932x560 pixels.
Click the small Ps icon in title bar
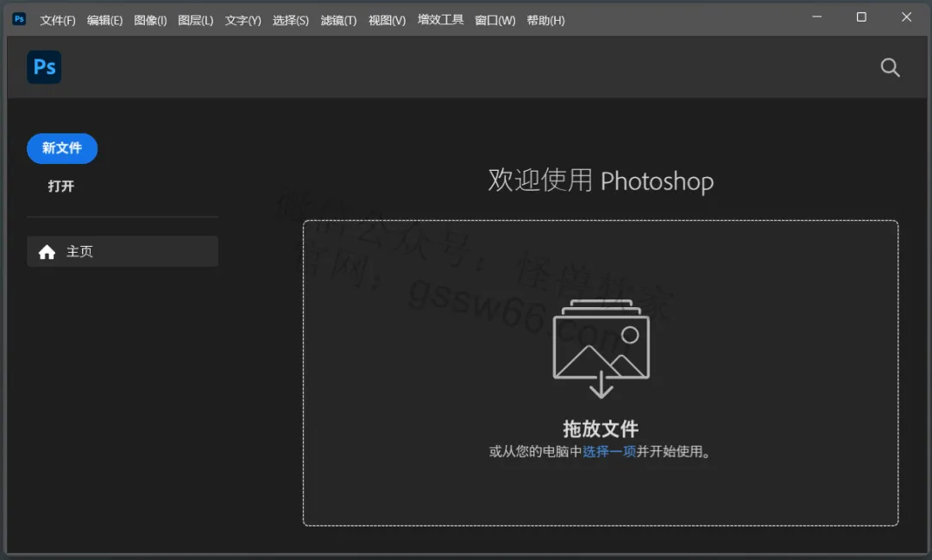[x=19, y=19]
